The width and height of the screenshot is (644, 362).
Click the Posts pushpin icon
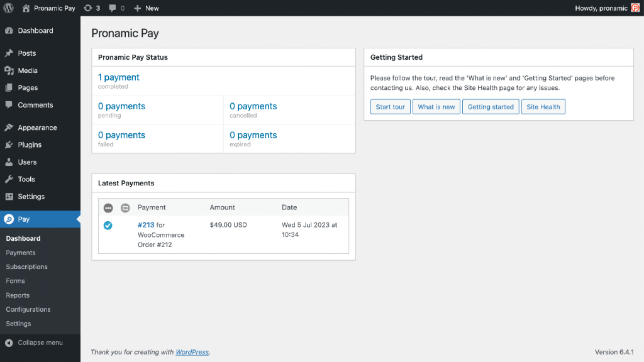click(x=9, y=53)
